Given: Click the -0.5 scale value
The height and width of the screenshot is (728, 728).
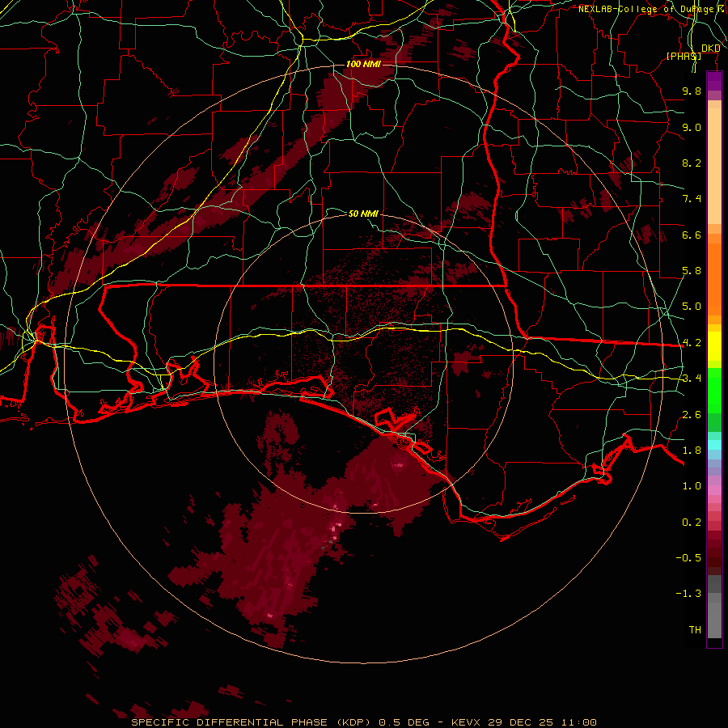Looking at the screenshot, I should (x=688, y=558).
